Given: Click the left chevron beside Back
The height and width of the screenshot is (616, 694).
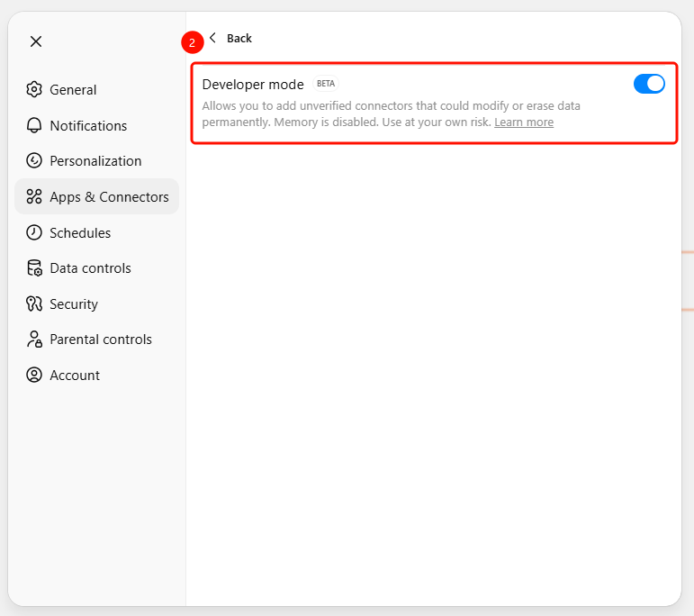Looking at the screenshot, I should point(213,38).
